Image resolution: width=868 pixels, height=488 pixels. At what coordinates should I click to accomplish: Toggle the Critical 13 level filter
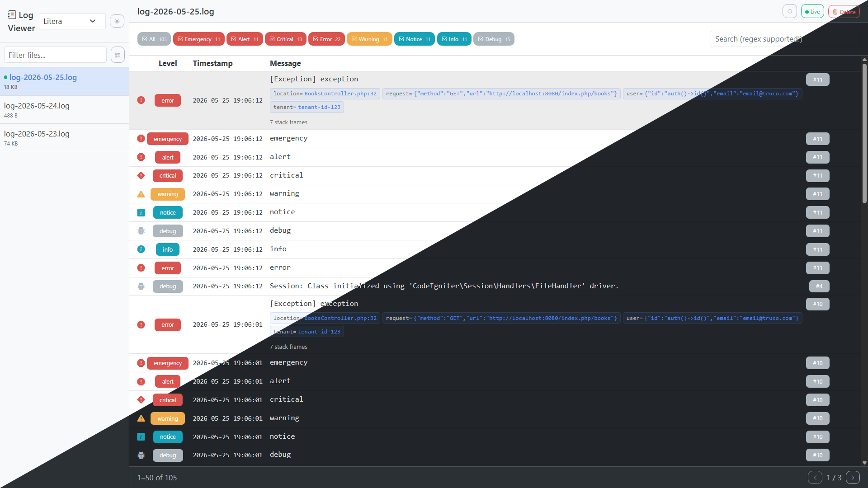[286, 39]
